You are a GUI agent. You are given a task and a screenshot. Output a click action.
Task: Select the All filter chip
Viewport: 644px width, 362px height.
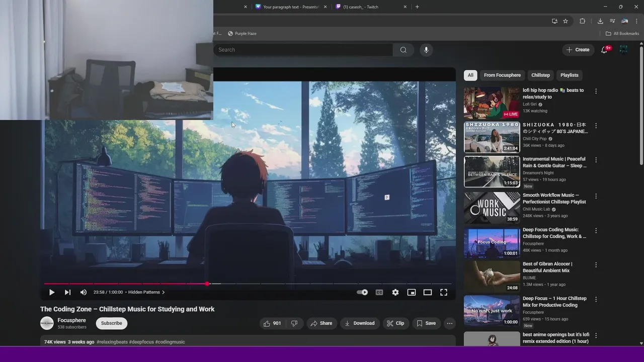click(x=470, y=75)
